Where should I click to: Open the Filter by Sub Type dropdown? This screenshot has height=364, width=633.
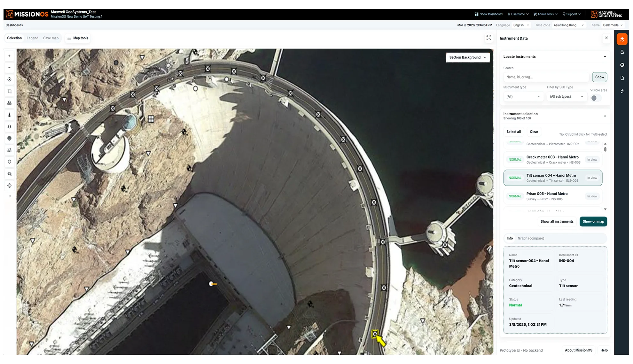(567, 96)
